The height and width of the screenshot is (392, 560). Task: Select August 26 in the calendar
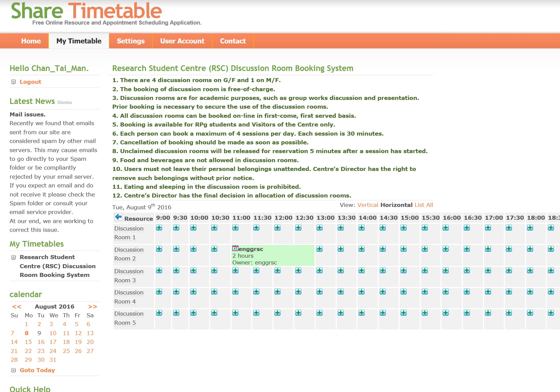click(x=78, y=351)
